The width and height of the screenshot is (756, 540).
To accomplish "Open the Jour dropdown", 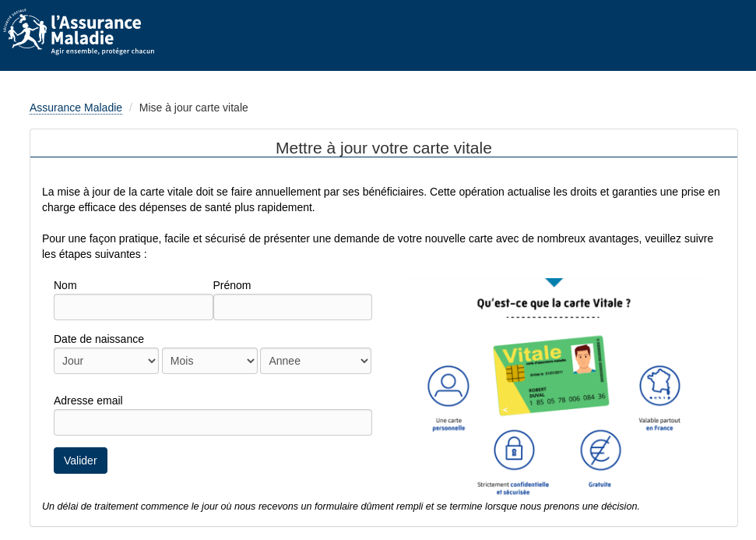I will [106, 361].
